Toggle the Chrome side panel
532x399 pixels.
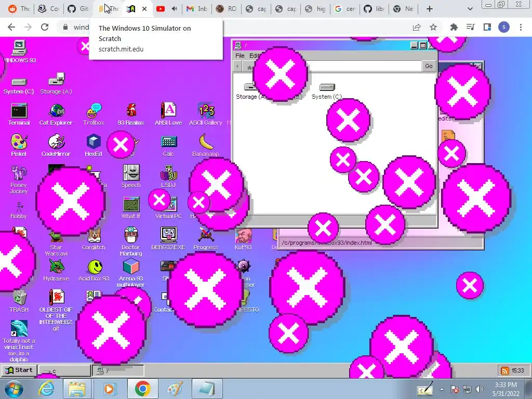point(487,27)
